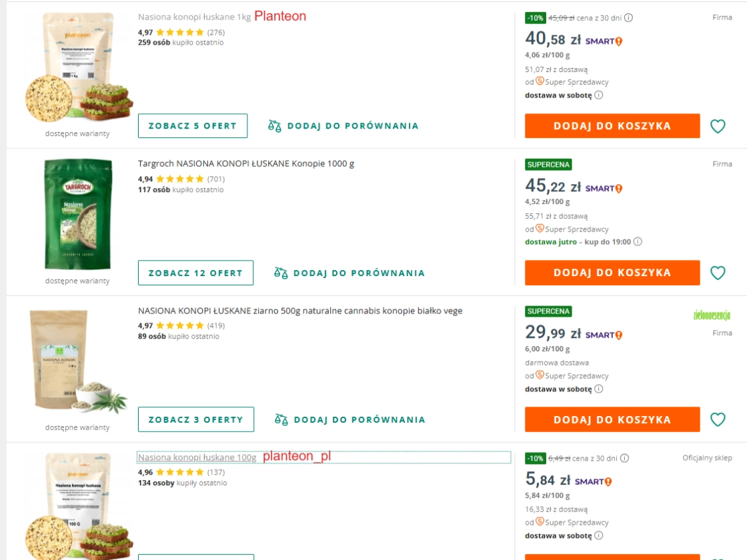Open Targroch green package product thumbnail
747x560 pixels.
point(77,214)
